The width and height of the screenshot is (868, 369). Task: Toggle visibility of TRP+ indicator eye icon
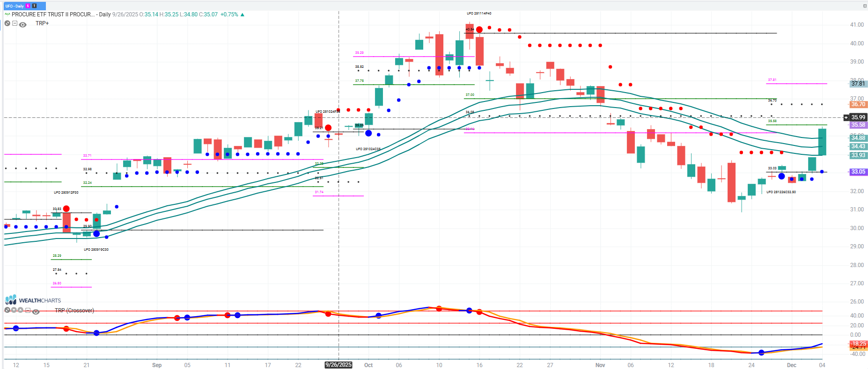tap(22, 24)
